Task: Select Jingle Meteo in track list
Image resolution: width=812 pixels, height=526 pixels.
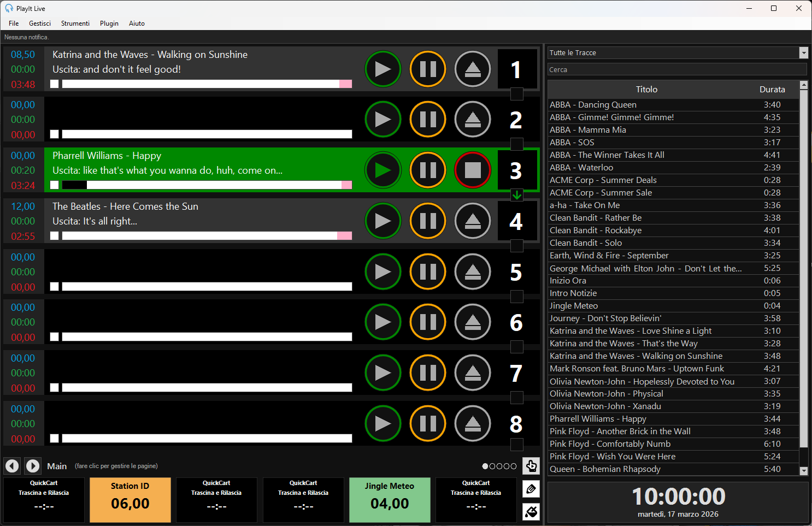Action: point(673,306)
